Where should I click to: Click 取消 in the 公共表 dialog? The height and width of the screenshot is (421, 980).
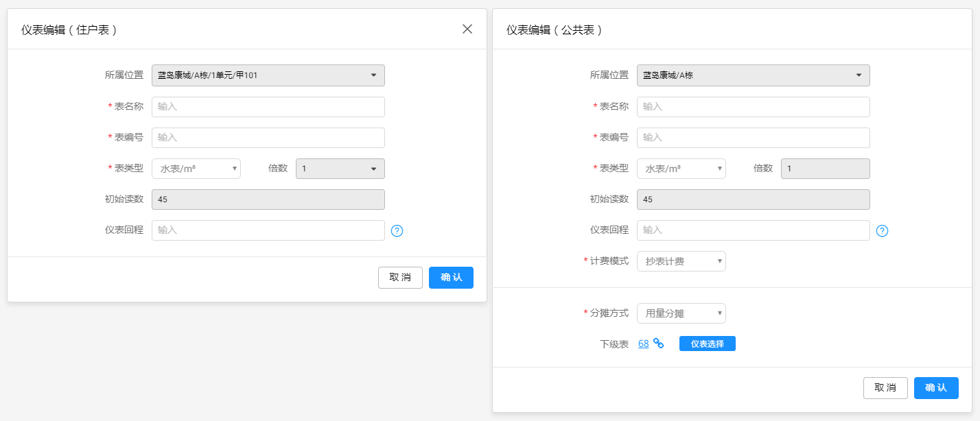click(885, 388)
